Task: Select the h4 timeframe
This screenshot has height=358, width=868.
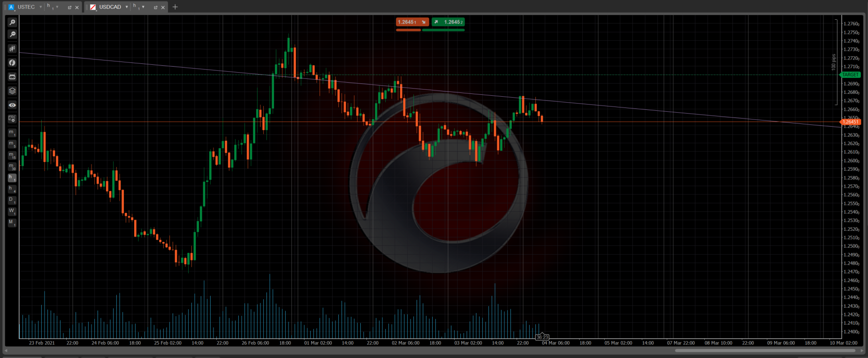Action: point(12,189)
